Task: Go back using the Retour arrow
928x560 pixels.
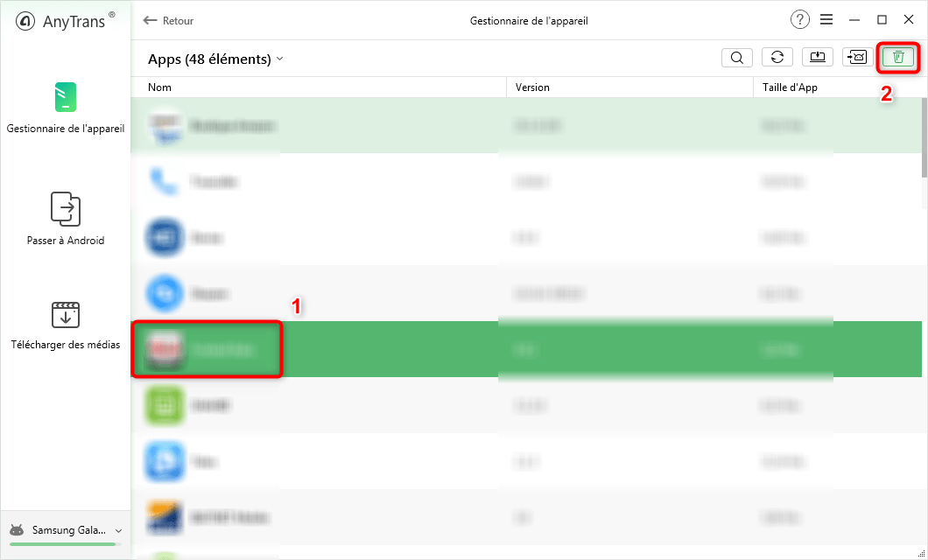Action: pyautogui.click(x=168, y=21)
